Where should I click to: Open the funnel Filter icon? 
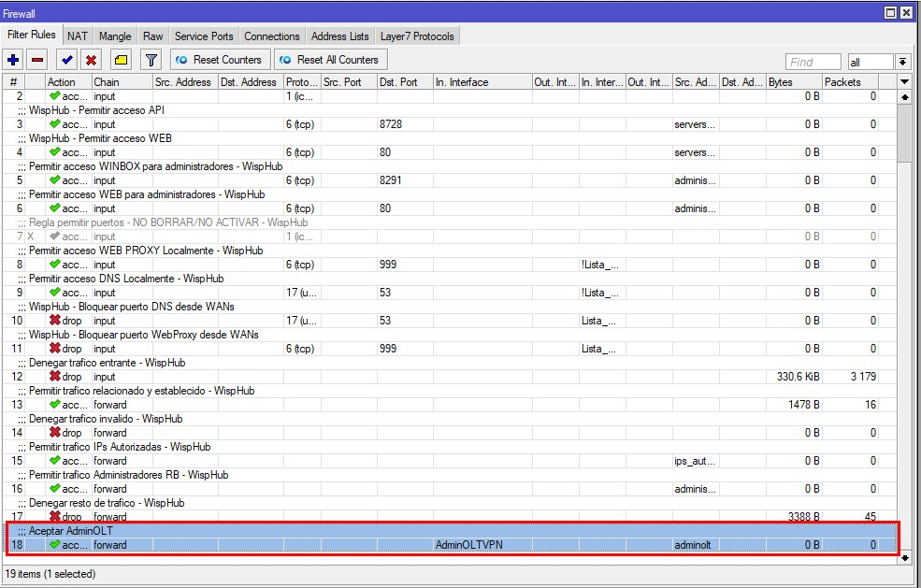point(151,60)
